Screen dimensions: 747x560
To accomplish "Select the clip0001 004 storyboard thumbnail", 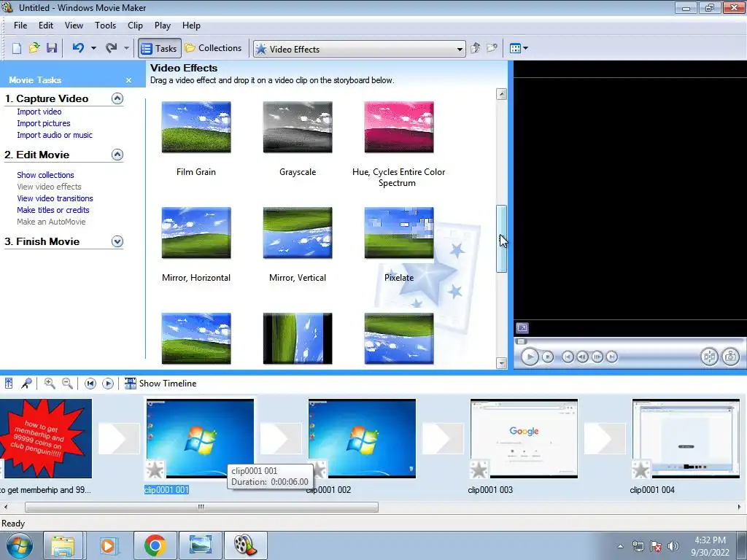I will pyautogui.click(x=686, y=438).
